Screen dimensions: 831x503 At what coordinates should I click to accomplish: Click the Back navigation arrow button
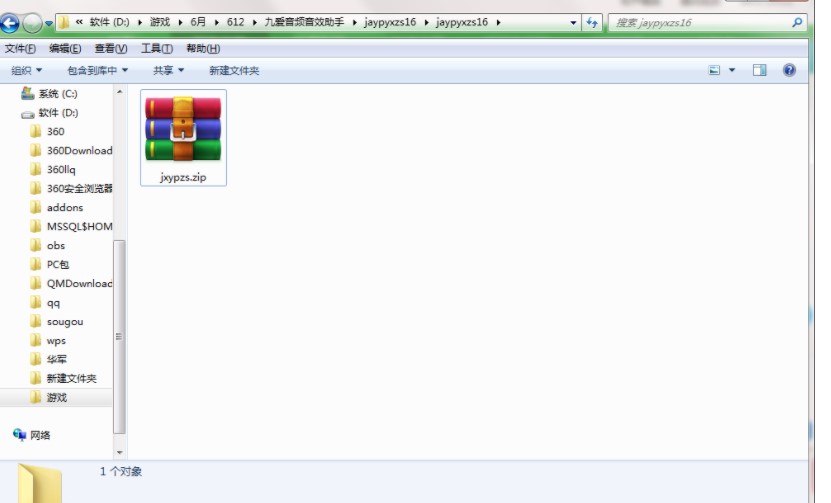[10, 23]
